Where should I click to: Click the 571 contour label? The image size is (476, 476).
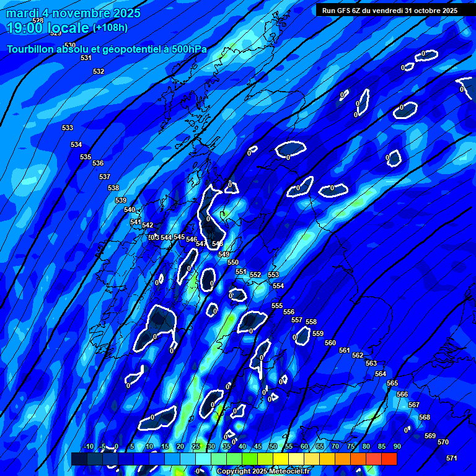tap(452, 458)
